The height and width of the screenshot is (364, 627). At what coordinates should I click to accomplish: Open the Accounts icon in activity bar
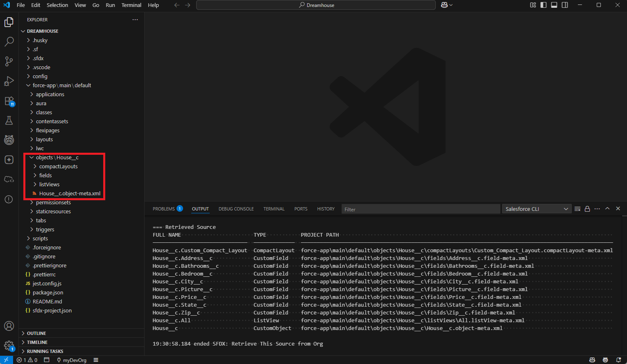9,326
